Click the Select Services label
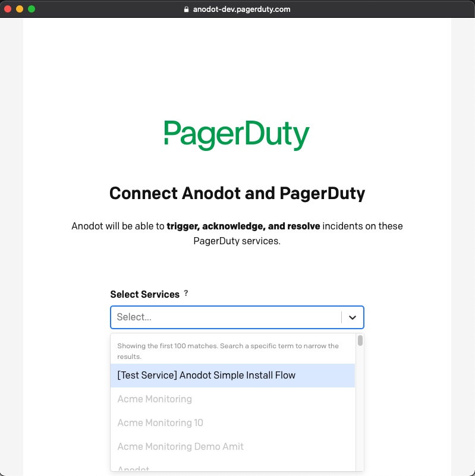 [144, 294]
